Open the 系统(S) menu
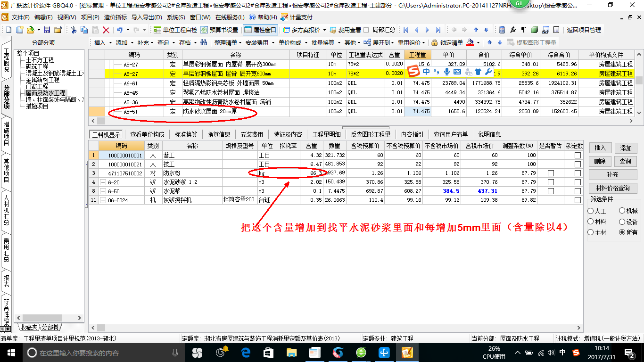 point(176,17)
